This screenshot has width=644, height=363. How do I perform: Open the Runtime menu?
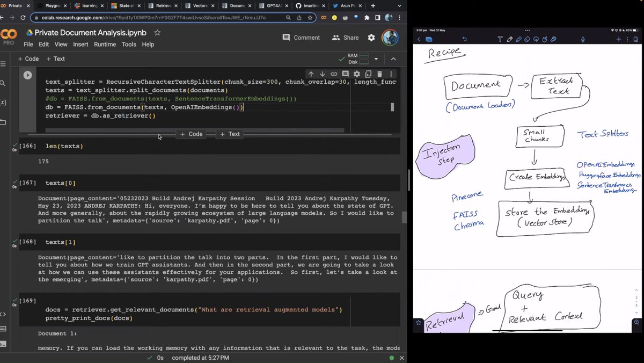tap(105, 44)
